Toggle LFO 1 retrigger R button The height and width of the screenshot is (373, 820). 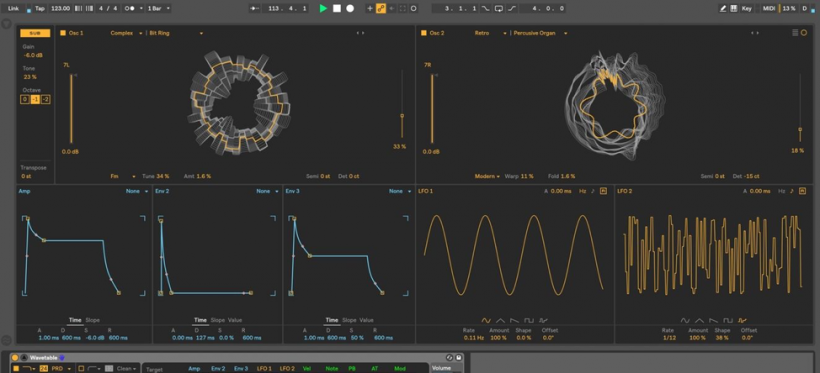(x=603, y=191)
